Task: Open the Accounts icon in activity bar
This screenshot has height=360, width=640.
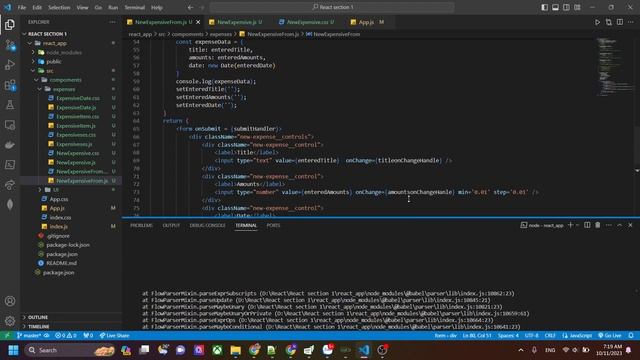Action: point(10,301)
